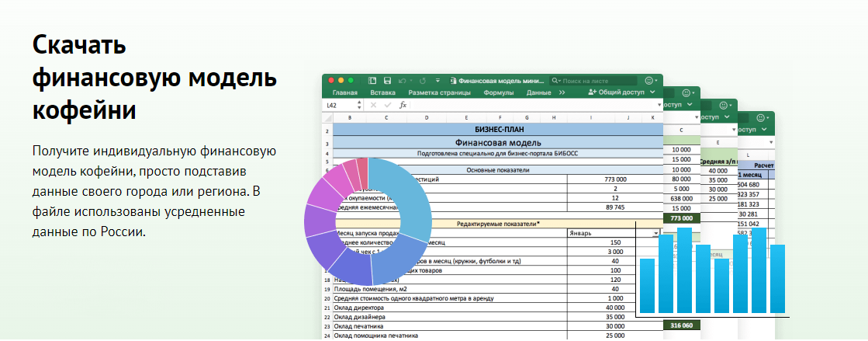The width and height of the screenshot is (868, 341).
Task: Expand the Quick Access toolbar customize arrow
Action: (438, 80)
